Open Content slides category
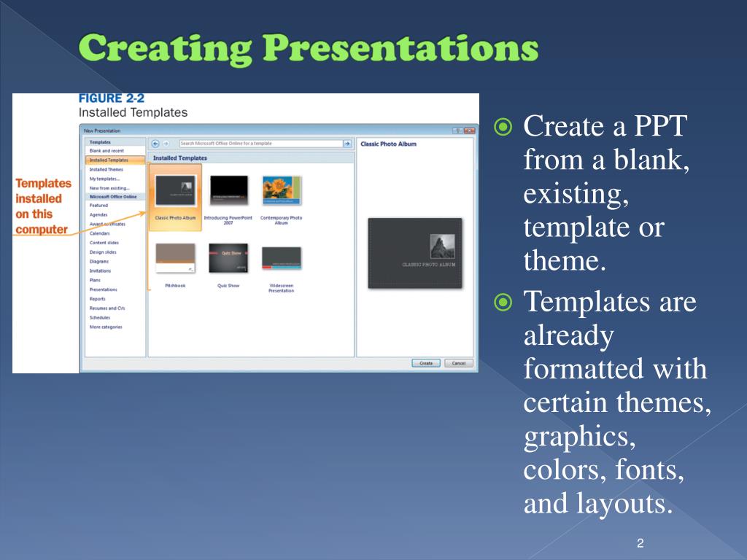Image resolution: width=747 pixels, height=560 pixels. (x=104, y=243)
